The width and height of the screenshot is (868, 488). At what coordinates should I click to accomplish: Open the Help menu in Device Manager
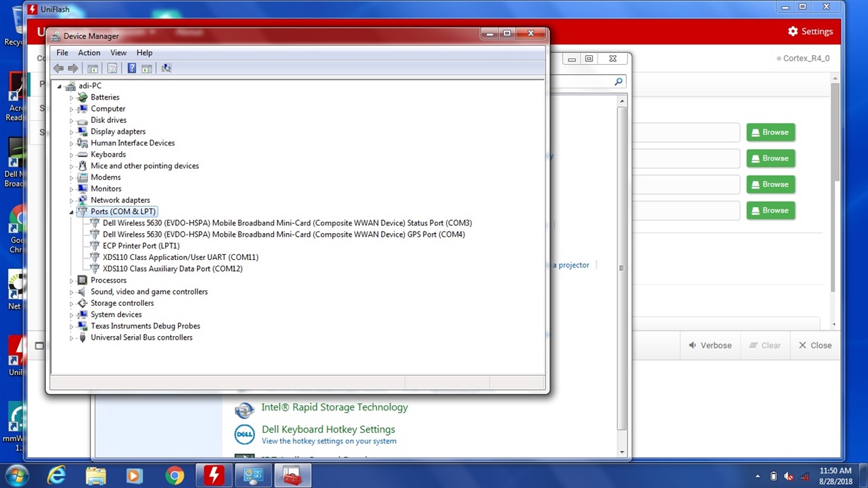pyautogui.click(x=144, y=53)
